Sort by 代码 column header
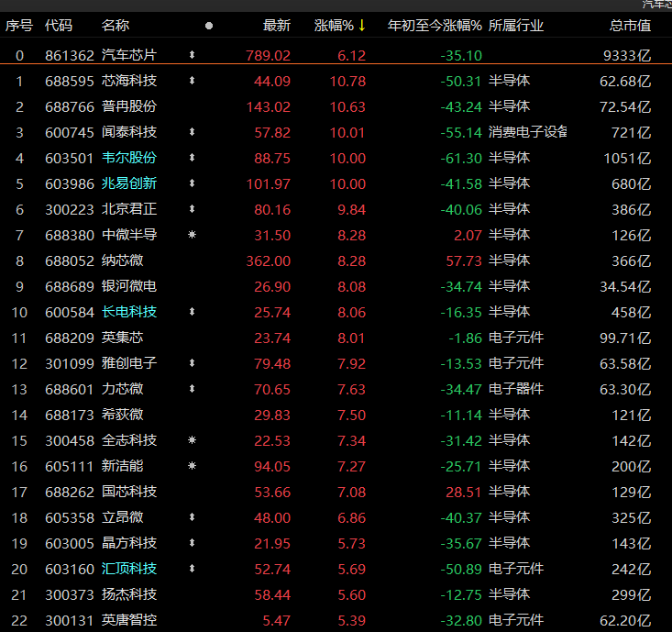The image size is (672, 632). coord(59,26)
